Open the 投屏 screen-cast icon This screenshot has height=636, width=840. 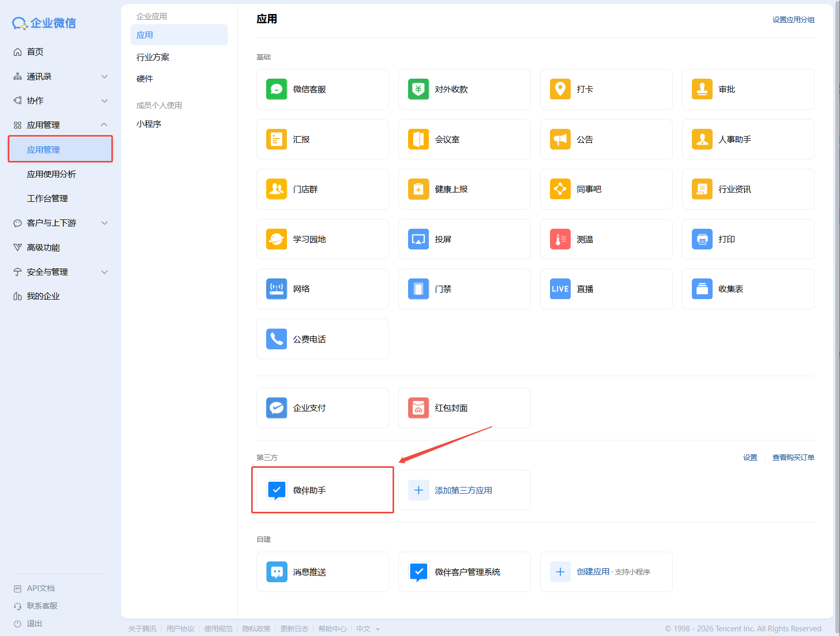(x=418, y=239)
